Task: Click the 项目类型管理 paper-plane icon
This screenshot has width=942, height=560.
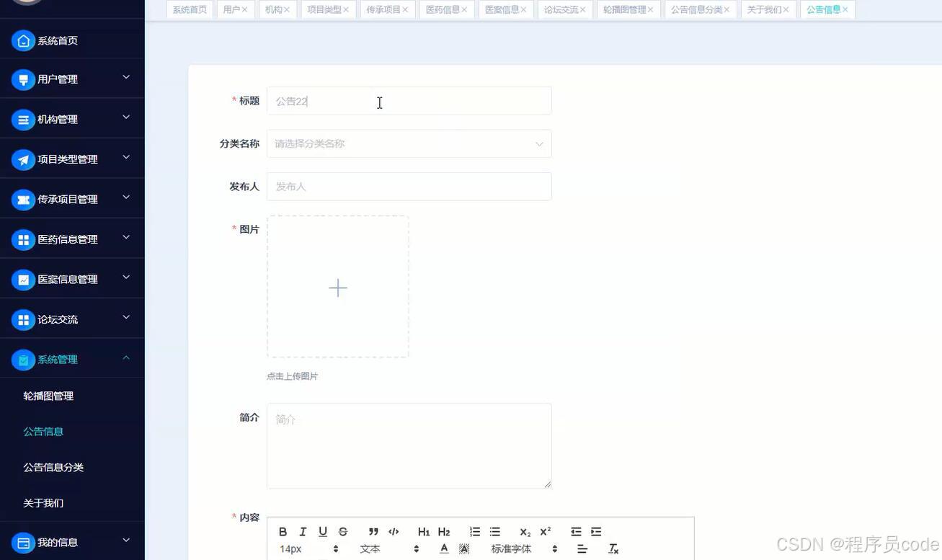Action: pyautogui.click(x=24, y=159)
